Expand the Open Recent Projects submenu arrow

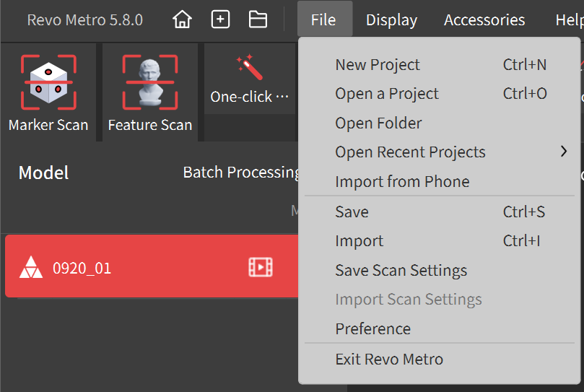pyautogui.click(x=563, y=152)
